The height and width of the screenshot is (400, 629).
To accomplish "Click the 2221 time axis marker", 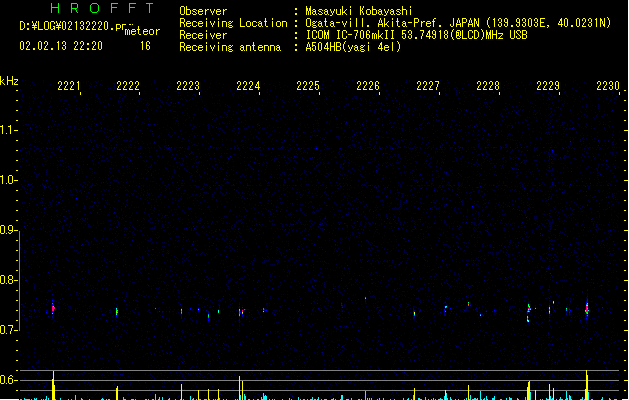I will (x=69, y=86).
